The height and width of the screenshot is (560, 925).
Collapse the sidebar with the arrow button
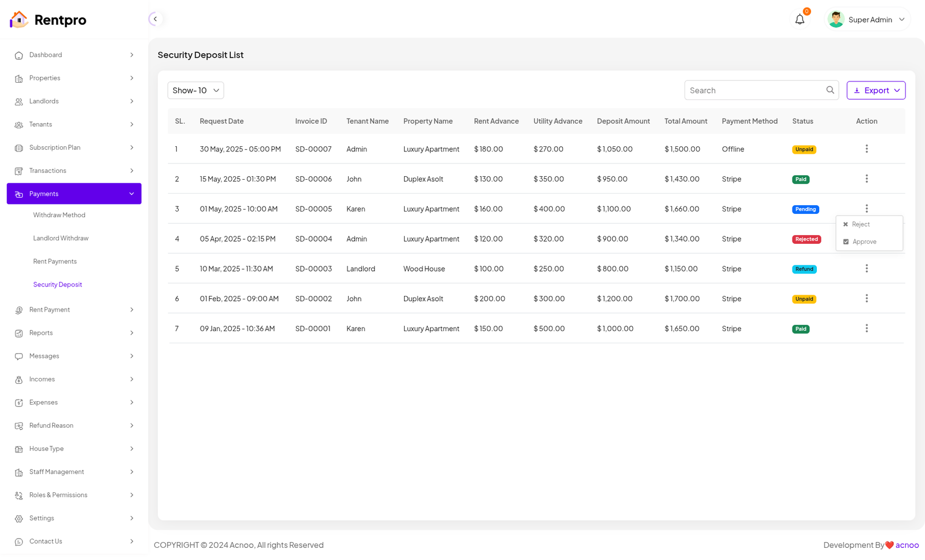click(x=155, y=19)
